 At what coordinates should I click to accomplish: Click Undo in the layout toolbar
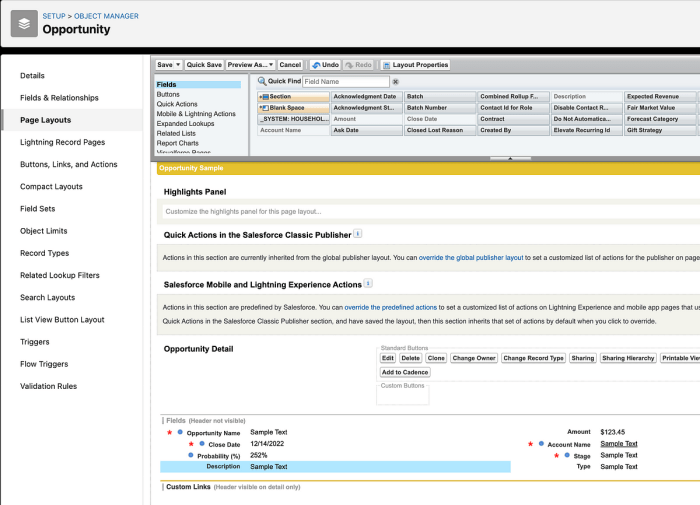pyautogui.click(x=325, y=65)
